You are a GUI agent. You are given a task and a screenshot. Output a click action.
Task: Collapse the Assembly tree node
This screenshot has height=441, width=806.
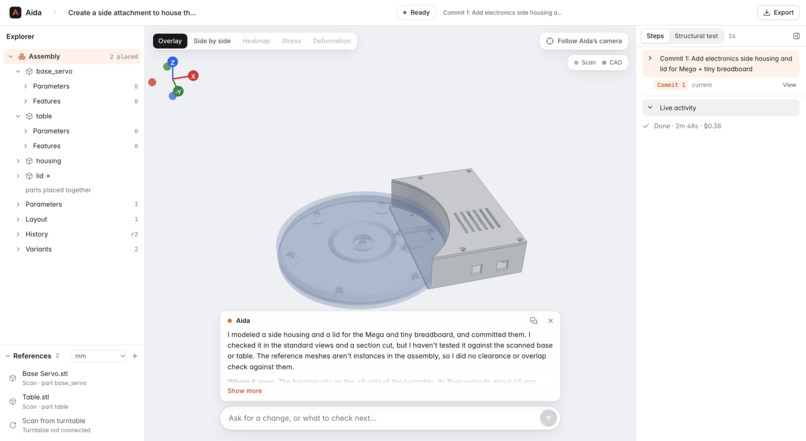[x=10, y=57]
